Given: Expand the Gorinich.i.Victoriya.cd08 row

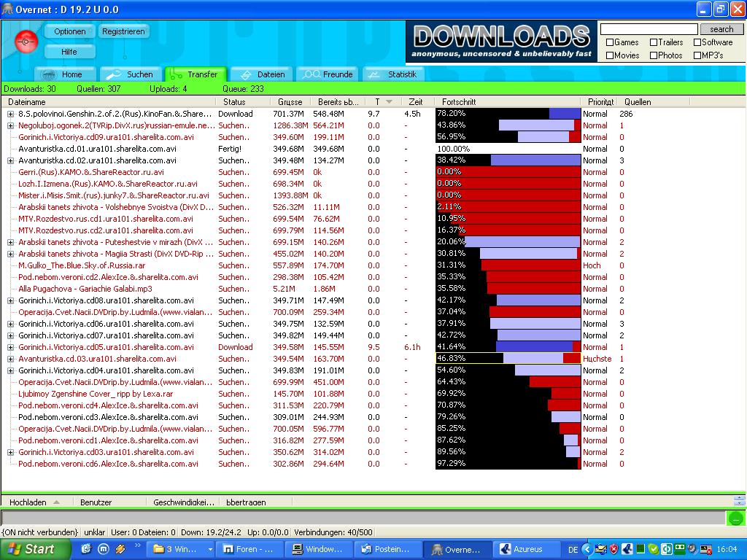Looking at the screenshot, I should pos(10,300).
